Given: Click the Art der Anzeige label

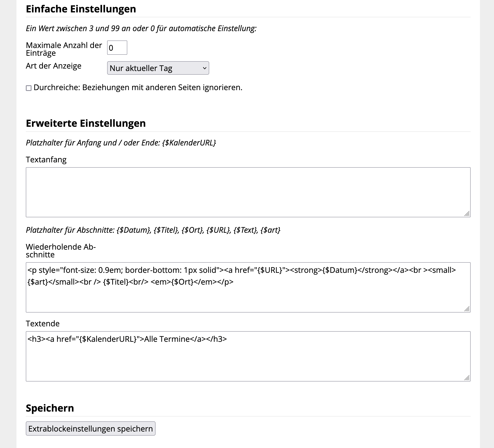Looking at the screenshot, I should [x=53, y=66].
